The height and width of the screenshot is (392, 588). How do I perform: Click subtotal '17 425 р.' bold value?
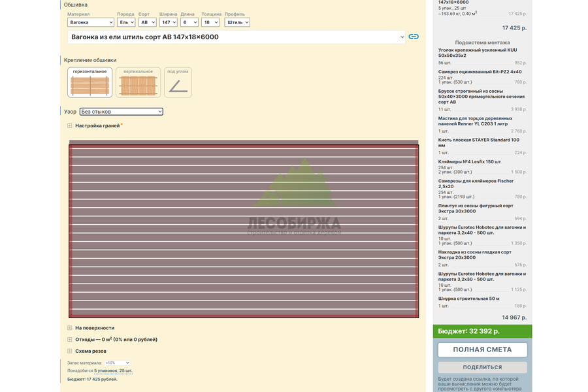click(514, 27)
